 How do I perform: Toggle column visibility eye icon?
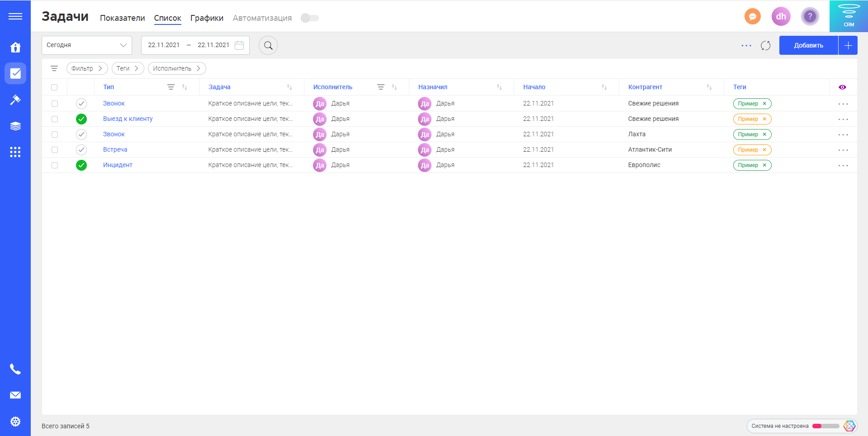click(x=842, y=87)
